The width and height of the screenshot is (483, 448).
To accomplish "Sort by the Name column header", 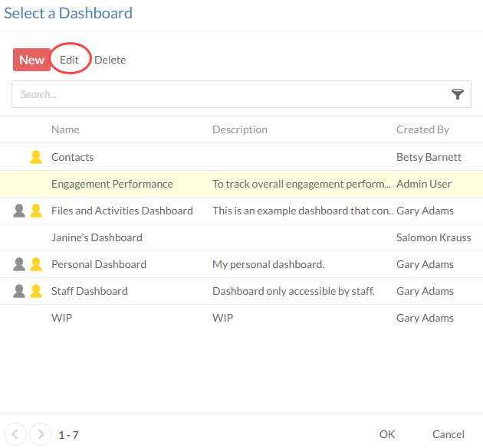I will [x=65, y=129].
